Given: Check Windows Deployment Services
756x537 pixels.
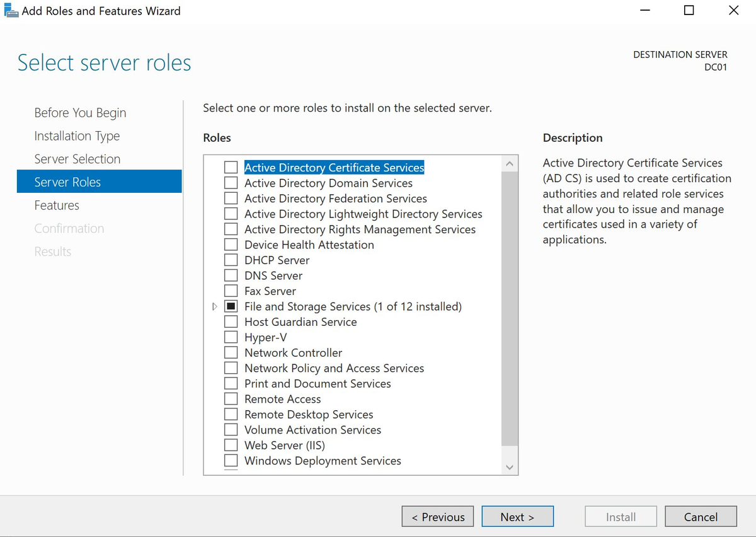Looking at the screenshot, I should (231, 460).
